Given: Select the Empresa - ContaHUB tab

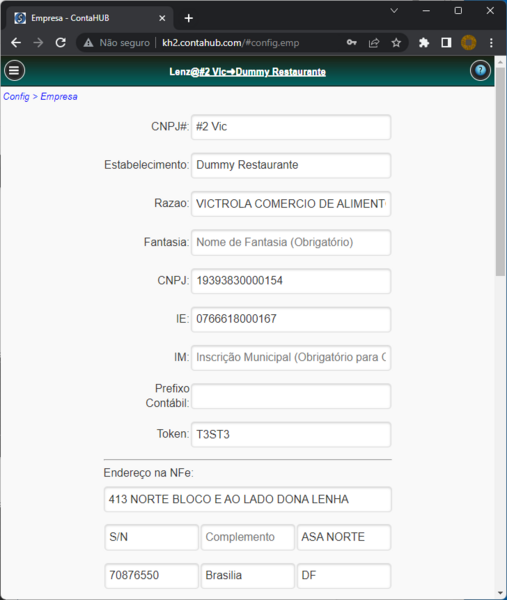Looking at the screenshot, I should click(x=90, y=18).
